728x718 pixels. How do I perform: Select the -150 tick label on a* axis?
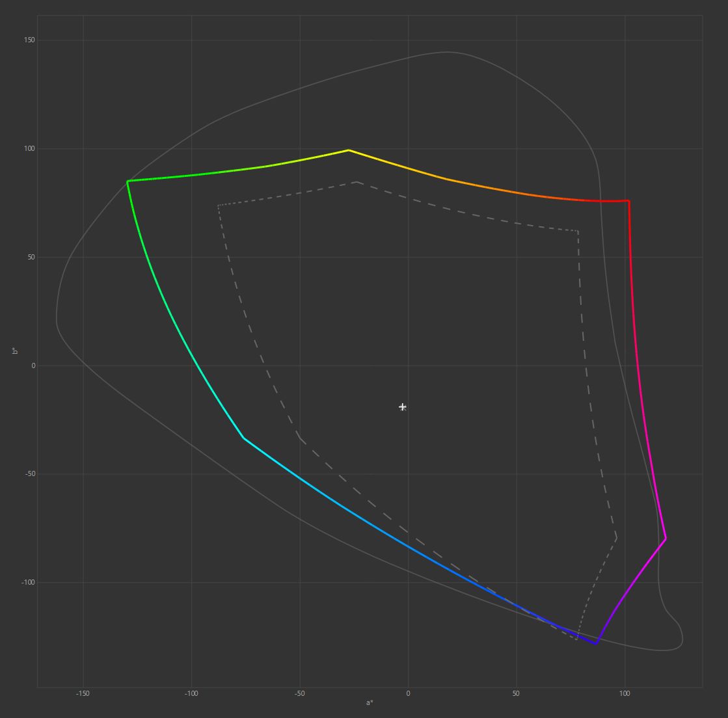(x=83, y=693)
